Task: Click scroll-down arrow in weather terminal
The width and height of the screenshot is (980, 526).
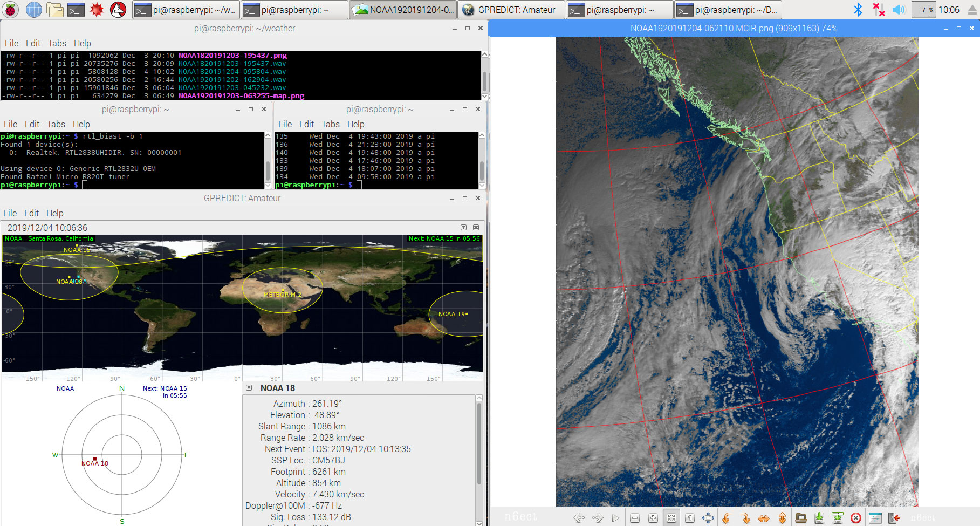Action: (484, 97)
